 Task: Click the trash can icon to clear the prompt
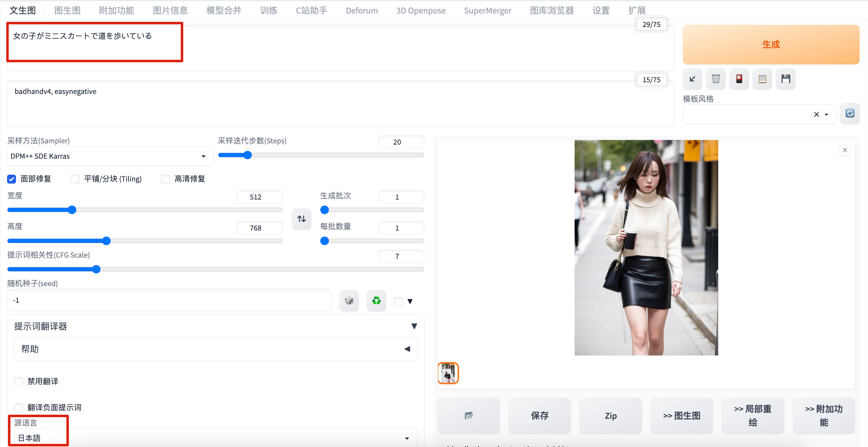[x=716, y=79]
